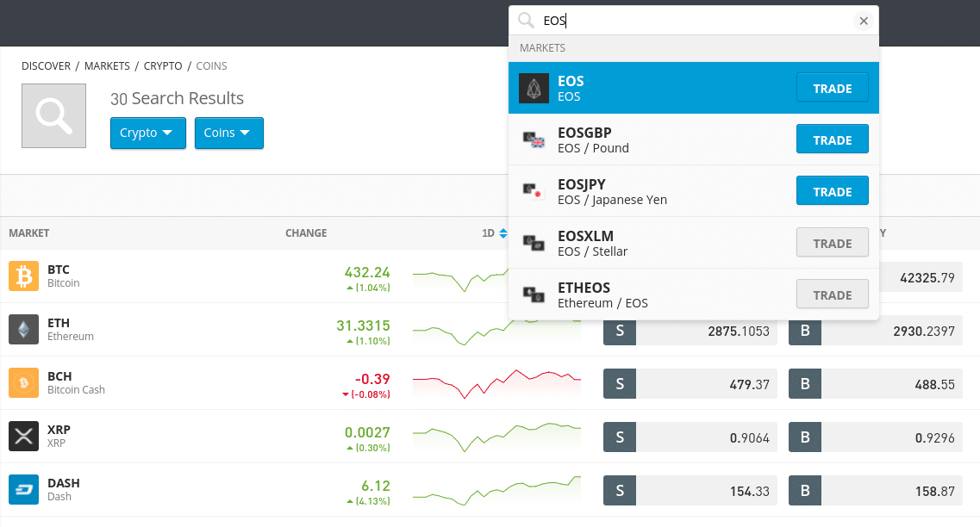Image resolution: width=980 pixels, height=527 pixels.
Task: Go to MARKETS breadcrumb
Action: tap(107, 65)
